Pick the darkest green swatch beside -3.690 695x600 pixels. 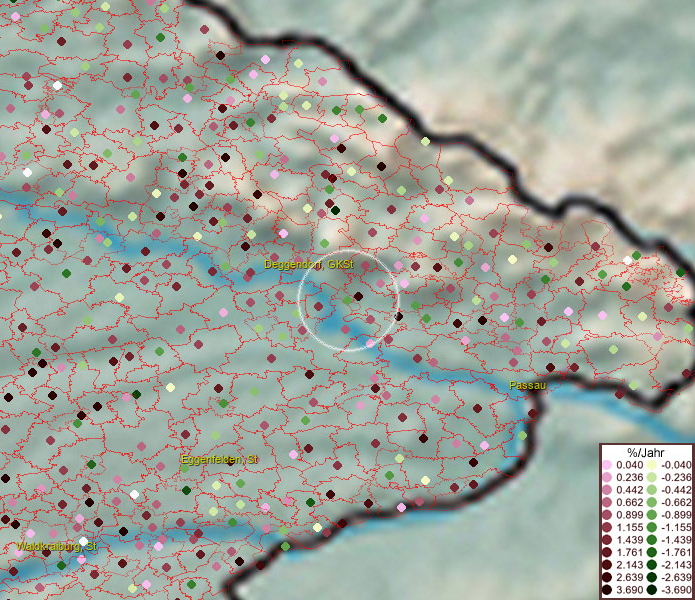click(x=652, y=590)
